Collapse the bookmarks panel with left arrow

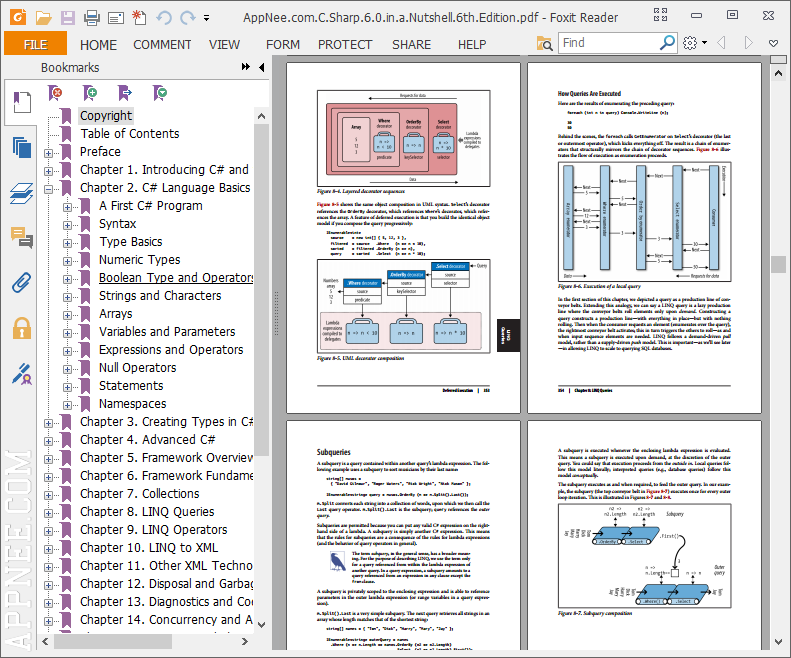pyautogui.click(x=261, y=67)
